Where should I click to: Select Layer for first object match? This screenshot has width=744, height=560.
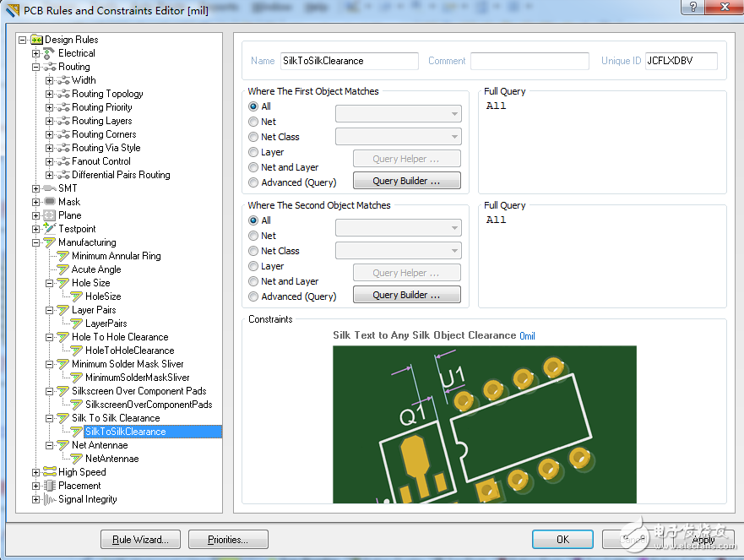(x=253, y=152)
